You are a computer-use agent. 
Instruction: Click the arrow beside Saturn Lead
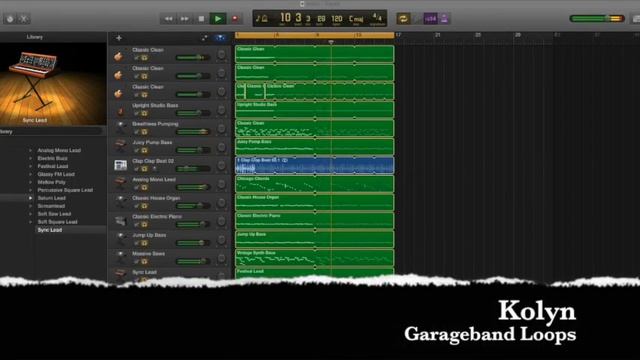coord(30,198)
